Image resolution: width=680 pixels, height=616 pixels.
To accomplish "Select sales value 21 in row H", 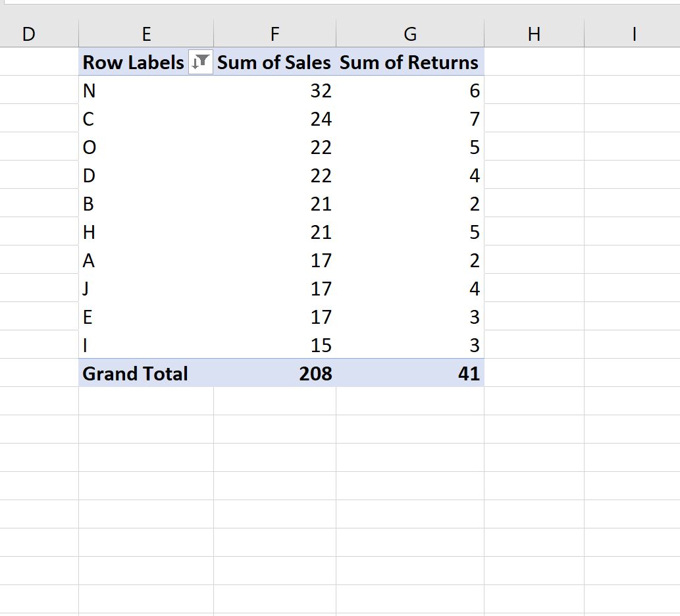I will pyautogui.click(x=275, y=232).
